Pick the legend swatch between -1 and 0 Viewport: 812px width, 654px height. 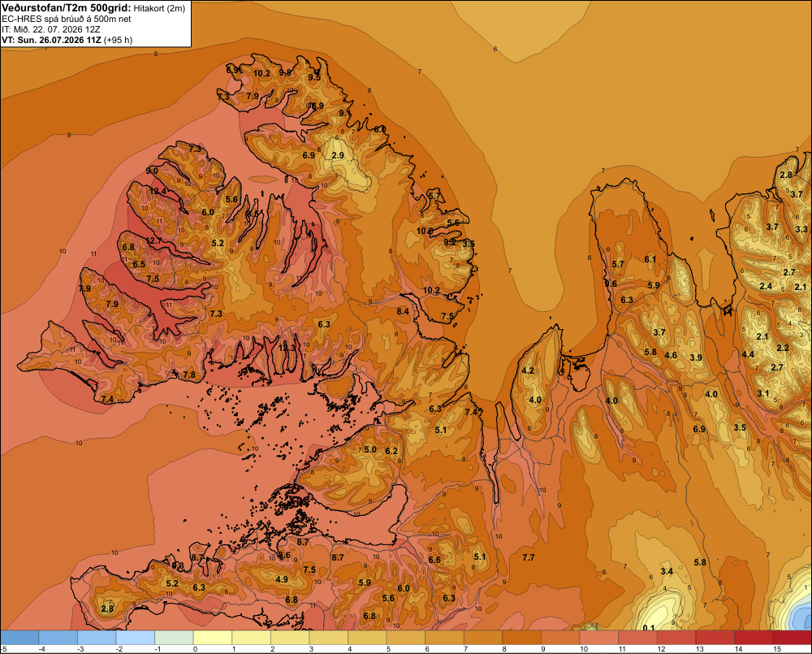[x=174, y=637]
